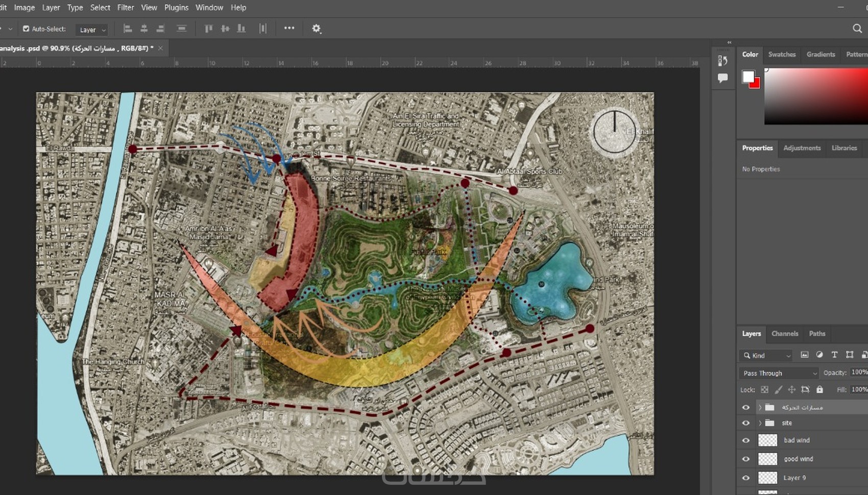Click the align top edges icon
Screen dimensions: 868x495
[x=208, y=29]
